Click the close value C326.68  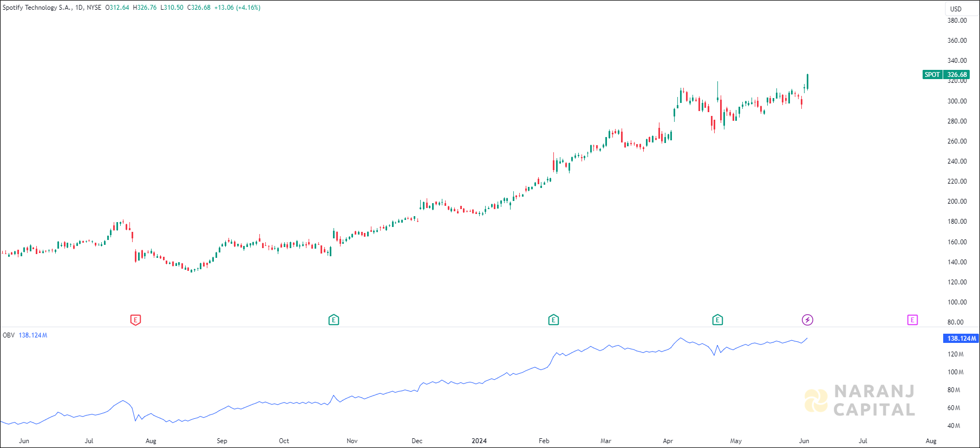click(x=199, y=8)
